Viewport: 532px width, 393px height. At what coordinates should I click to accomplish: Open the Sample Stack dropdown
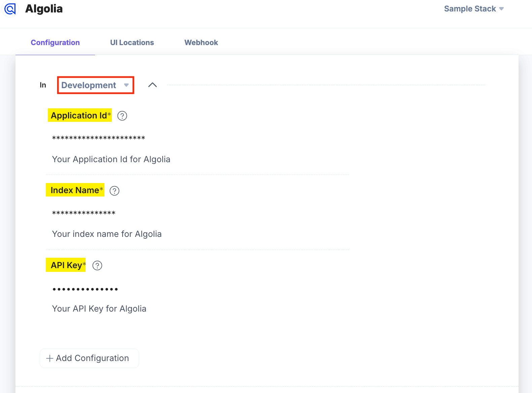(473, 9)
